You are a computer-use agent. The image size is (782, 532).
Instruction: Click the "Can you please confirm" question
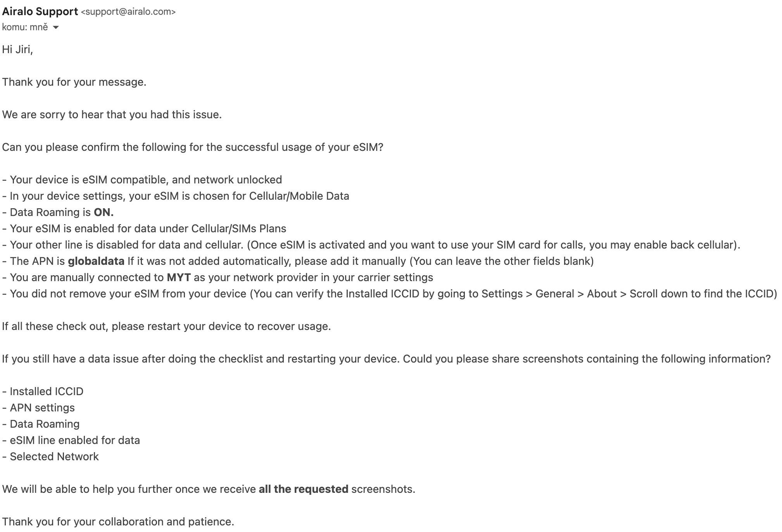192,147
